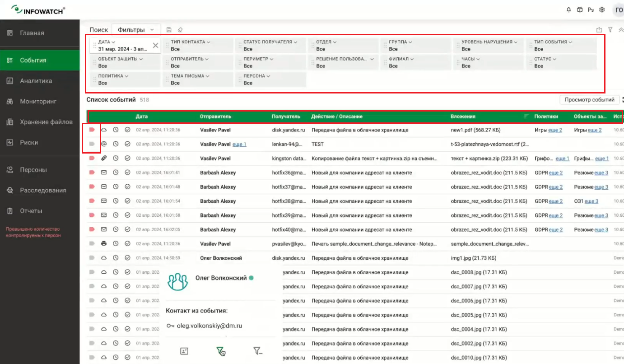The width and height of the screenshot is (624, 364).
Task: Sort events by the Дата column header
Action: [142, 117]
